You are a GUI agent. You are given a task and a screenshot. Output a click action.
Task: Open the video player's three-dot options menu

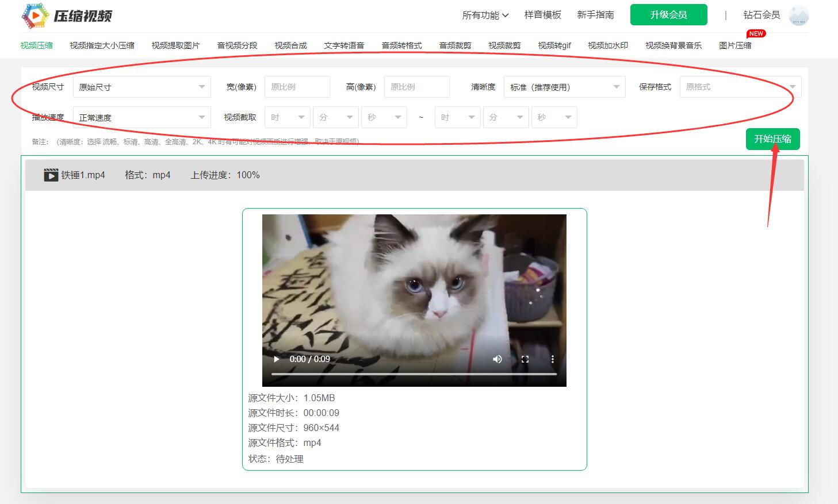point(552,359)
